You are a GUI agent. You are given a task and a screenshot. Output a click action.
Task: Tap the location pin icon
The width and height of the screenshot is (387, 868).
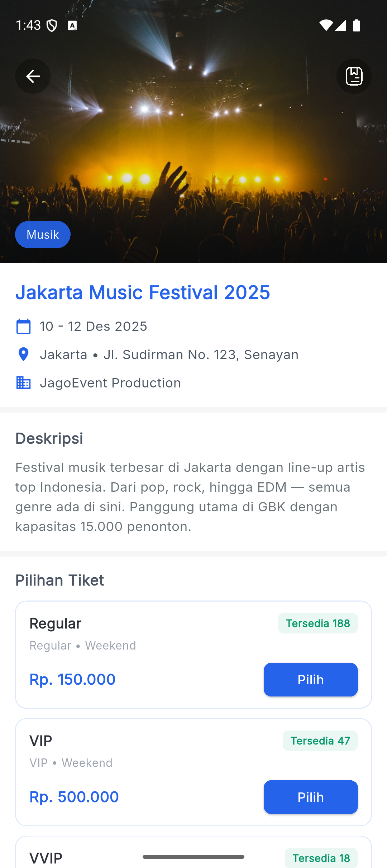[24, 355]
